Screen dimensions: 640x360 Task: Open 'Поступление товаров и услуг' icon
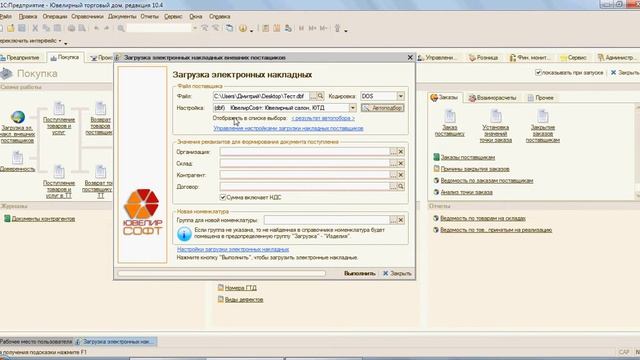[x=59, y=109]
